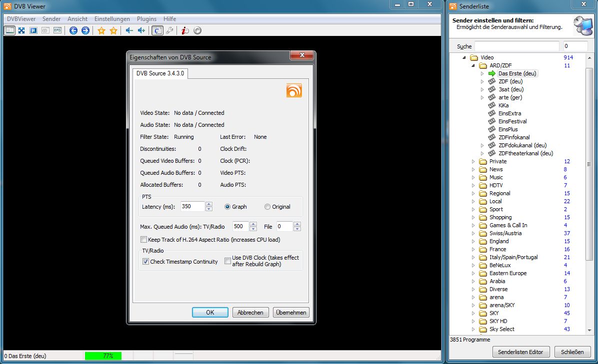Click the second orange favorites star icon
This screenshot has width=598, height=364.
coord(113,30)
